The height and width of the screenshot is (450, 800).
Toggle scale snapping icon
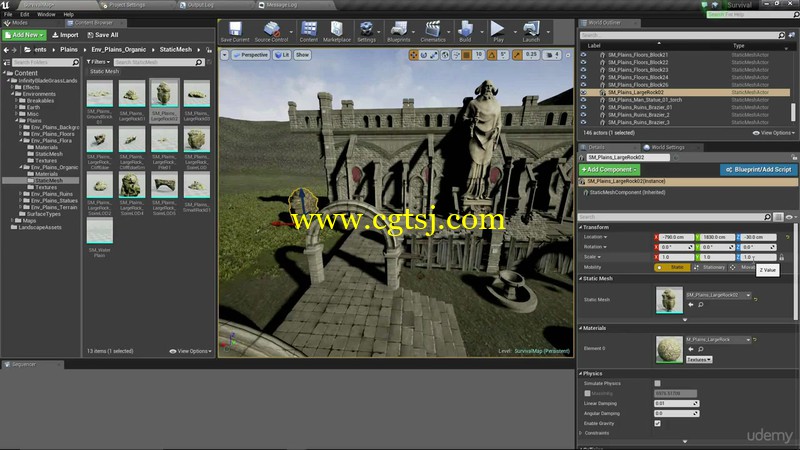[x=517, y=55]
